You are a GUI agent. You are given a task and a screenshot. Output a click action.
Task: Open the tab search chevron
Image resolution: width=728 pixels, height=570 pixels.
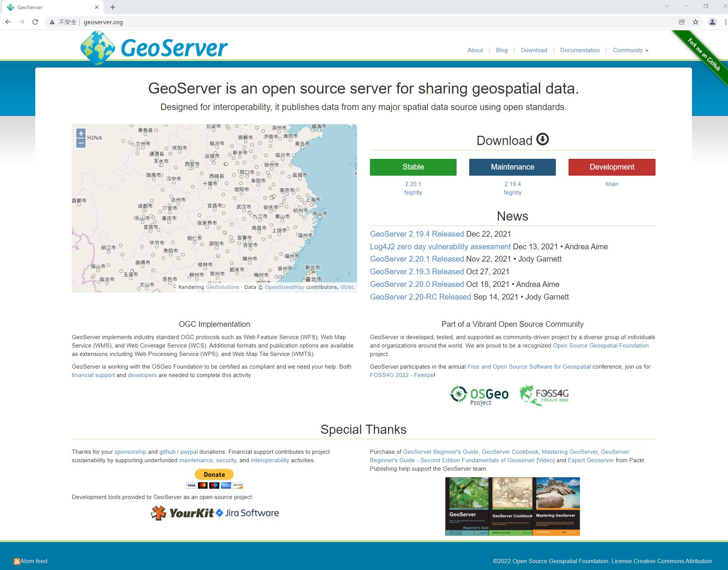coord(667,6)
